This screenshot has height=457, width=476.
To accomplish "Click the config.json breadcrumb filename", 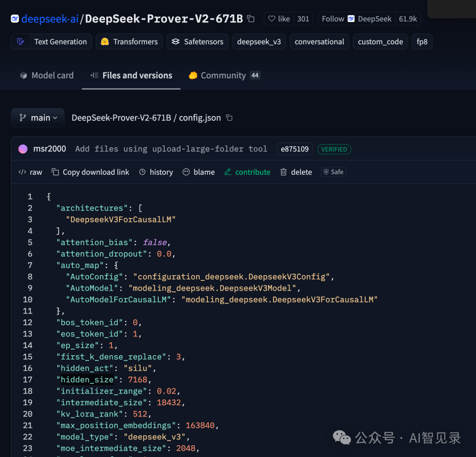I will tap(200, 118).
